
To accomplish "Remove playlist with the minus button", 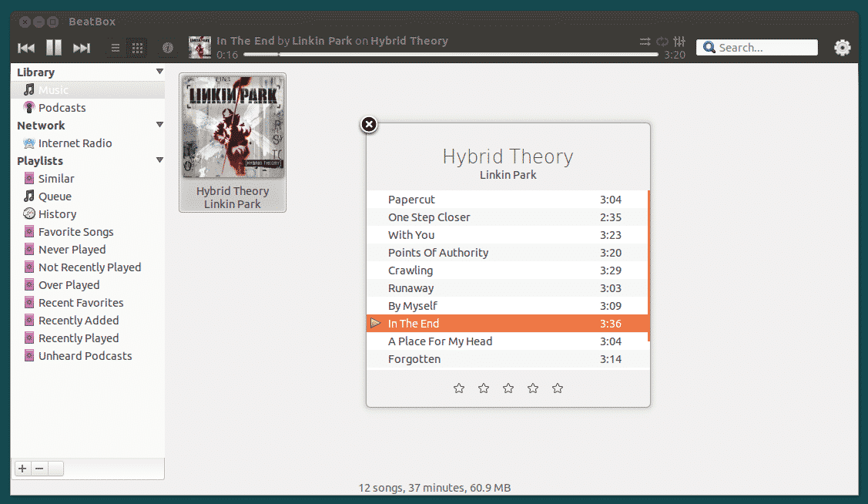I will [39, 469].
